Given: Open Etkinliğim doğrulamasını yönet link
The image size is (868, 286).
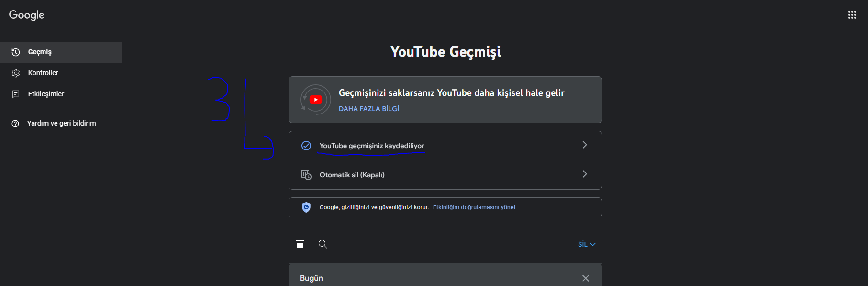Looking at the screenshot, I should (474, 207).
